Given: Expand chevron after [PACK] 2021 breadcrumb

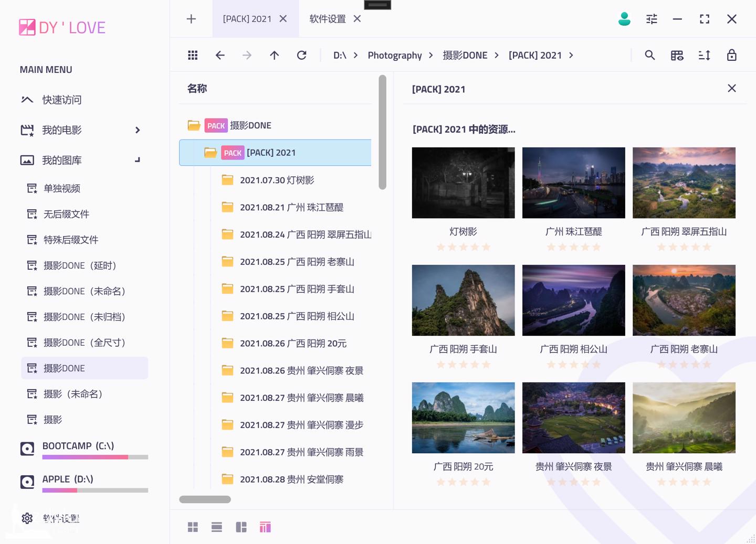Looking at the screenshot, I should click(571, 55).
